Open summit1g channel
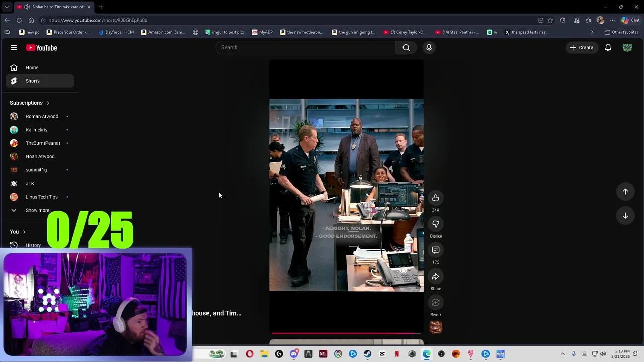The height and width of the screenshot is (362, 644). (40, 170)
